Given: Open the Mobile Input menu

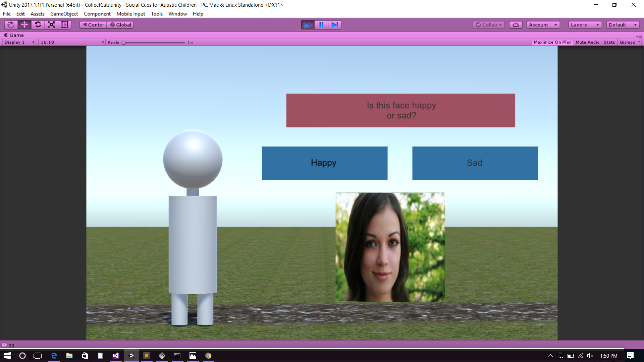Looking at the screenshot, I should [x=130, y=14].
